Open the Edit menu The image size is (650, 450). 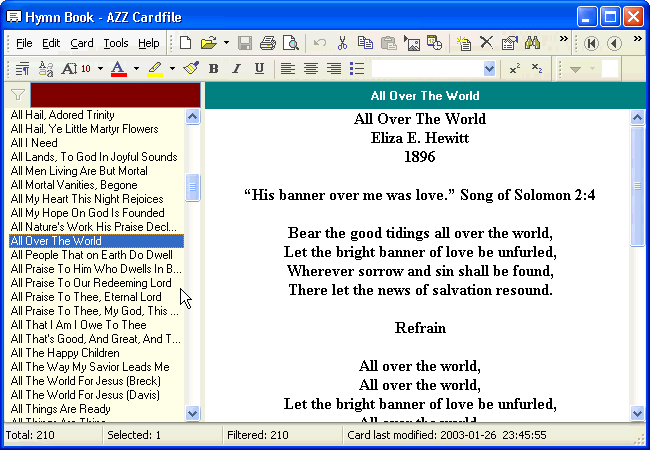click(x=51, y=43)
